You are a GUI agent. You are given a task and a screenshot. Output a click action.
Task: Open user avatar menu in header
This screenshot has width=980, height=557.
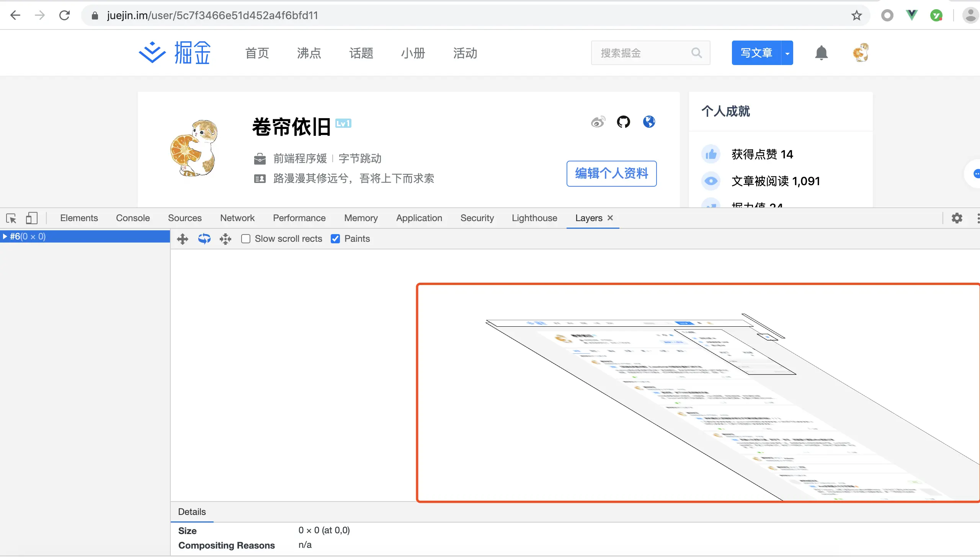pyautogui.click(x=861, y=53)
